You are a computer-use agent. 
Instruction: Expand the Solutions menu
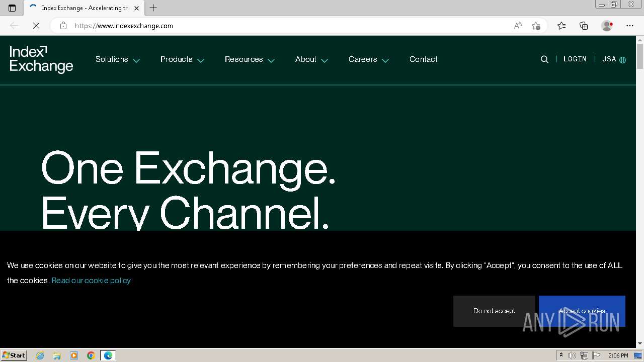tap(117, 59)
